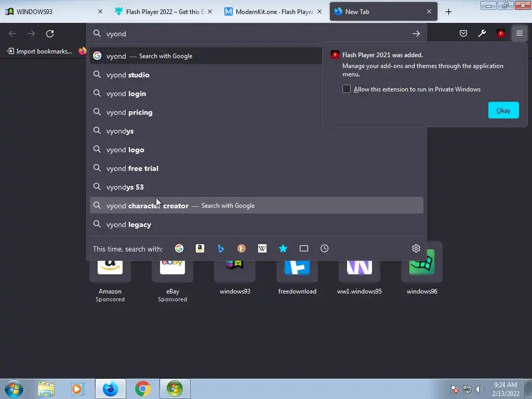Open Windows Explorer from the taskbar
Screen dimensions: 532x399
coord(46,389)
